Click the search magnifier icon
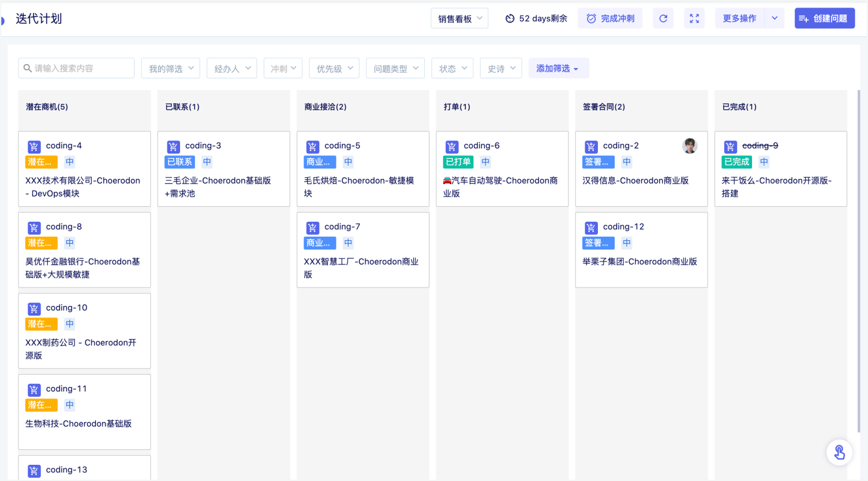 (27, 68)
